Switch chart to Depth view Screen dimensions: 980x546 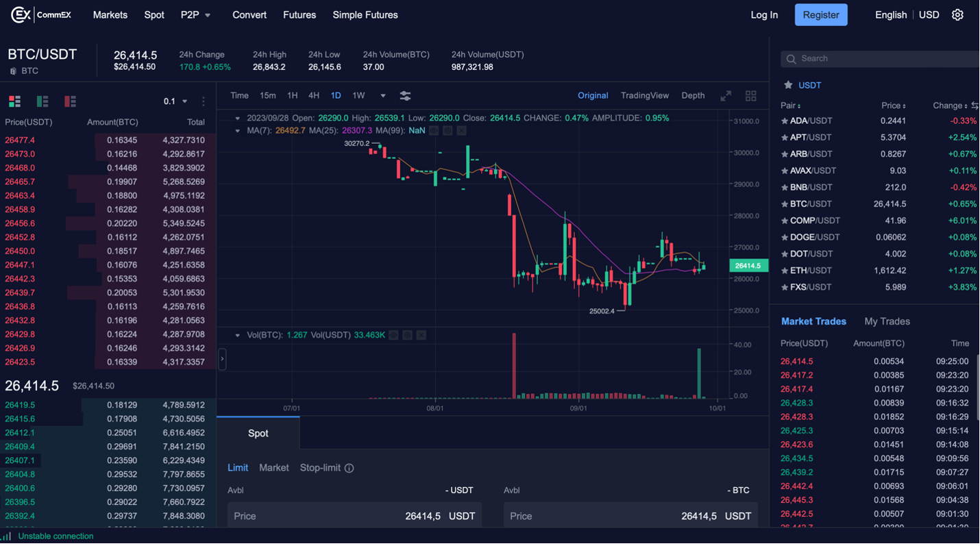click(693, 96)
